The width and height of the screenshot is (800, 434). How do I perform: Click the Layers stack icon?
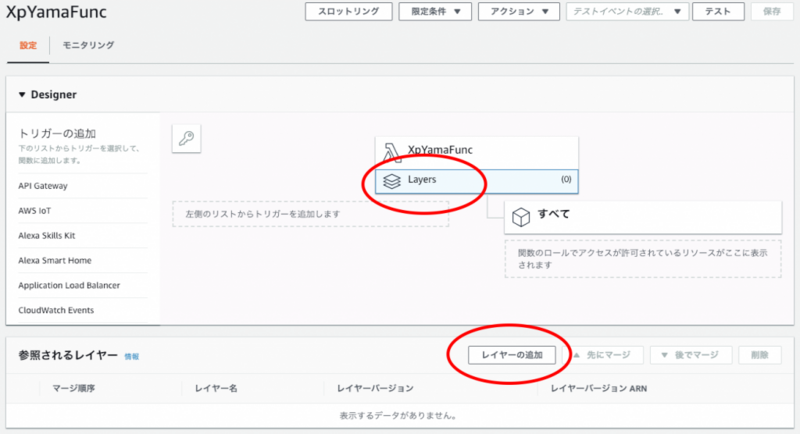(391, 181)
